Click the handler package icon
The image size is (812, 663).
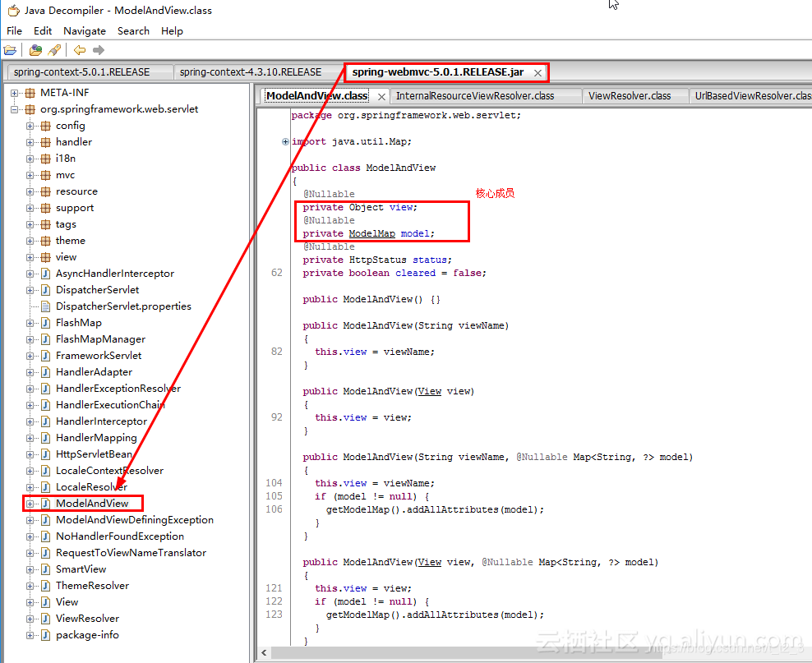click(x=45, y=142)
